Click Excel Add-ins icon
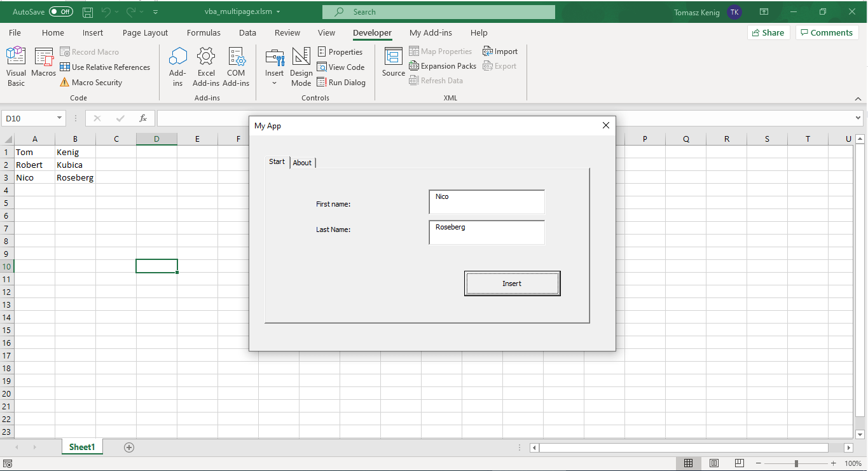The image size is (868, 471). point(205,66)
